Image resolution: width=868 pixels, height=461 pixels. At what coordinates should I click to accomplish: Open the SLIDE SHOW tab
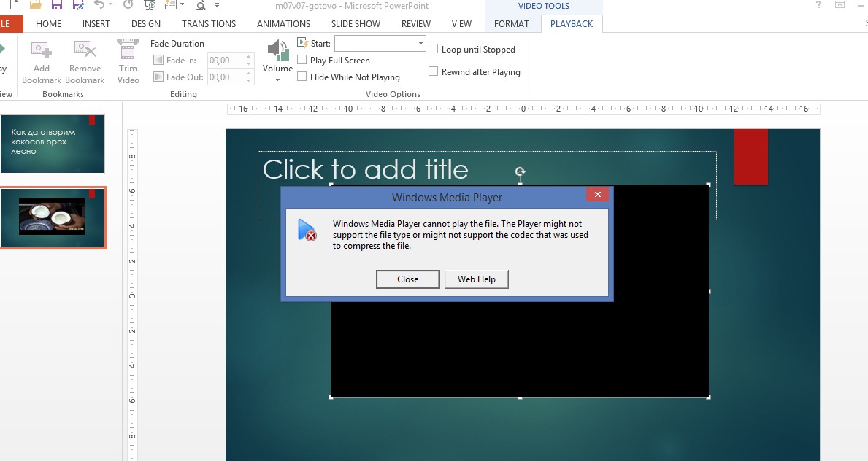pos(356,24)
